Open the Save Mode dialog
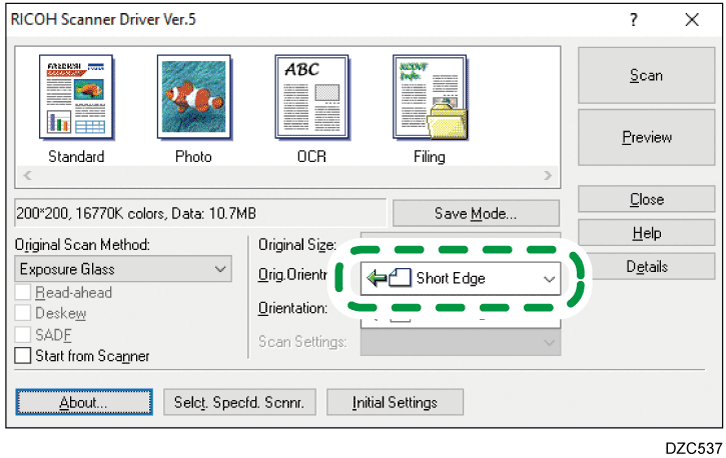Viewport: 726px width, 458px height. pyautogui.click(x=475, y=213)
